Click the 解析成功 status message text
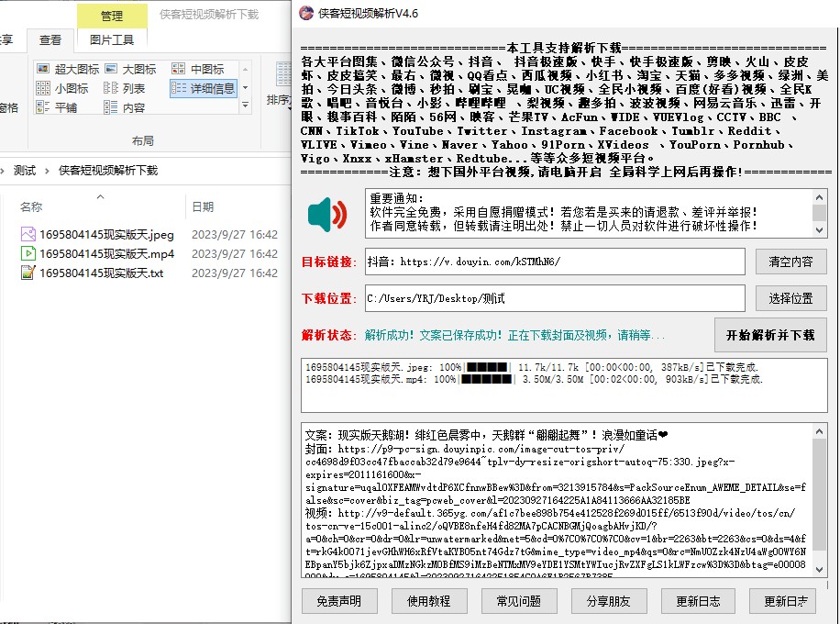Viewport: 840px width, 624px height. click(514, 336)
